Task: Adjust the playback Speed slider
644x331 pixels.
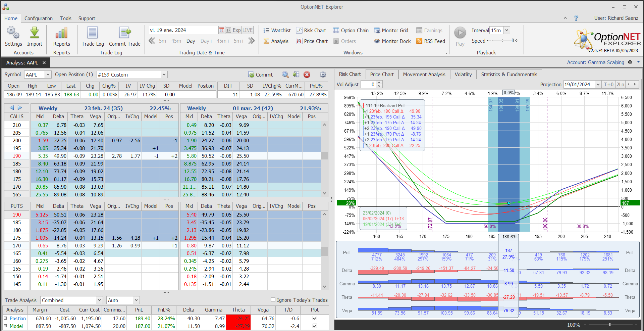Action: point(503,41)
